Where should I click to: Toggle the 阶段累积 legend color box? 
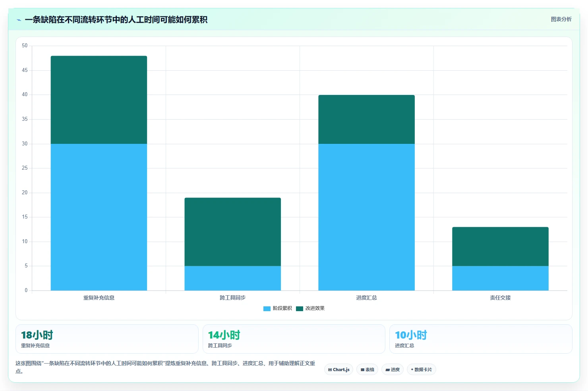click(267, 308)
